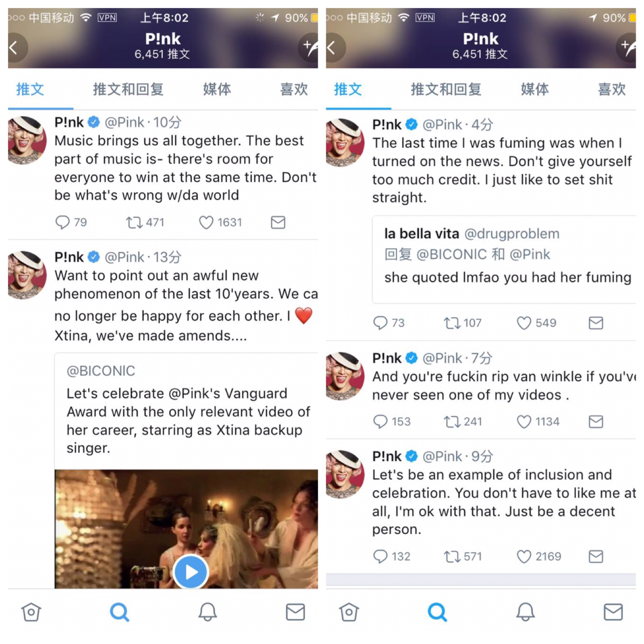
Task: Open 媒体 tab on right screen
Action: pyautogui.click(x=535, y=89)
